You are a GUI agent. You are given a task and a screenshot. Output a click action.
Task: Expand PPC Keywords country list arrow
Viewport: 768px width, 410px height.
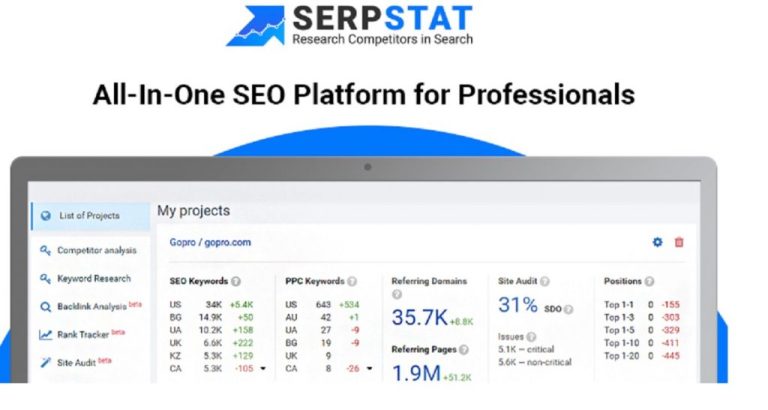(x=369, y=369)
